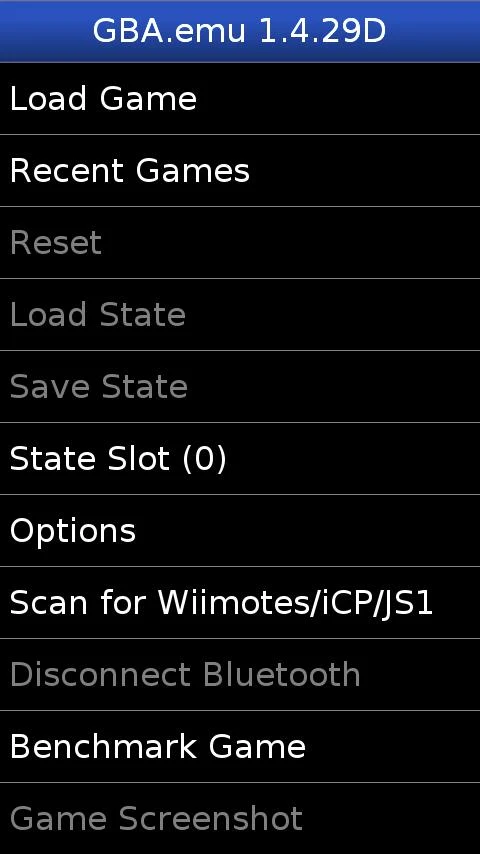
Task: Click the Bluetooth disconnect row
Action: tap(240, 674)
